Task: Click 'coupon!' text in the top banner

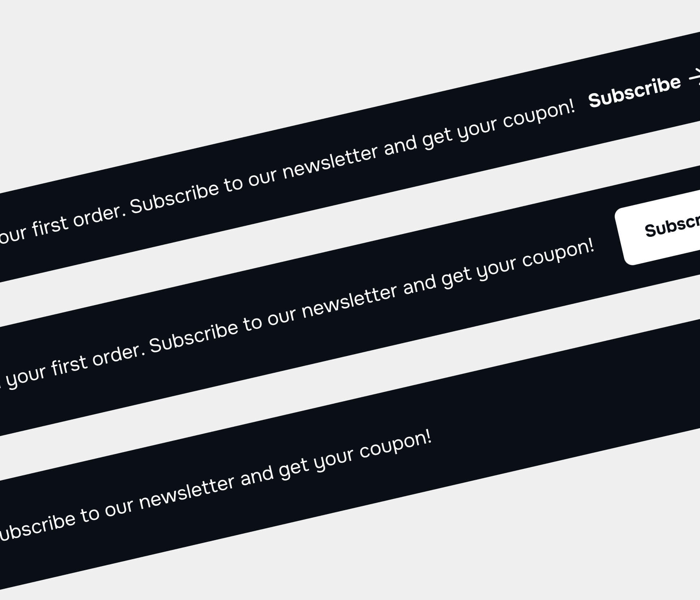Action: 539,115
